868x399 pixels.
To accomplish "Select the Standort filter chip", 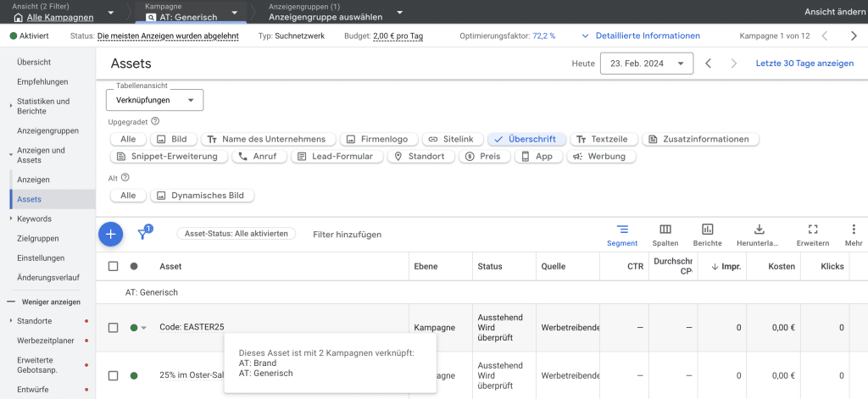I will point(420,157).
